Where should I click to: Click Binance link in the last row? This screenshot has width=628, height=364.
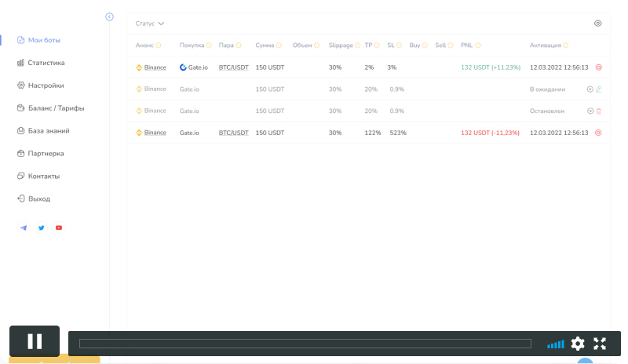pyautogui.click(x=155, y=133)
